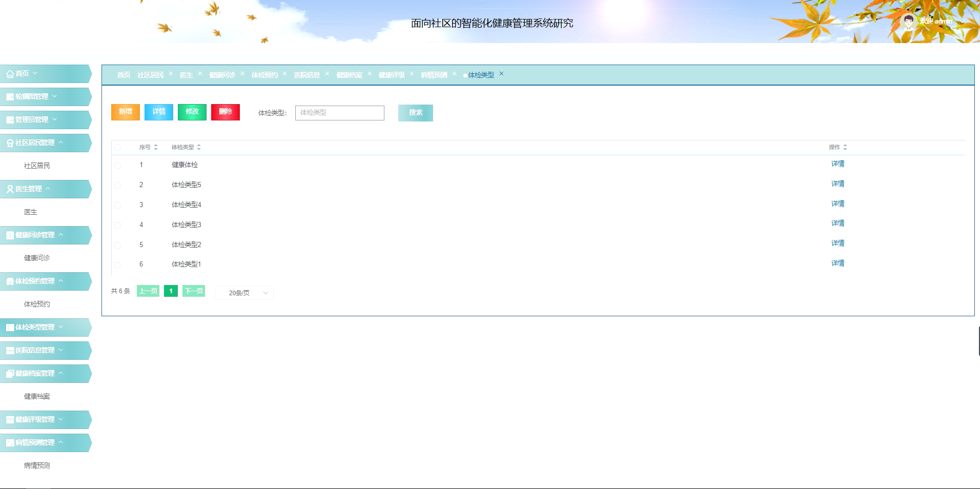
Task: Check the checkbox for 健康体检 row
Action: pyautogui.click(x=117, y=165)
